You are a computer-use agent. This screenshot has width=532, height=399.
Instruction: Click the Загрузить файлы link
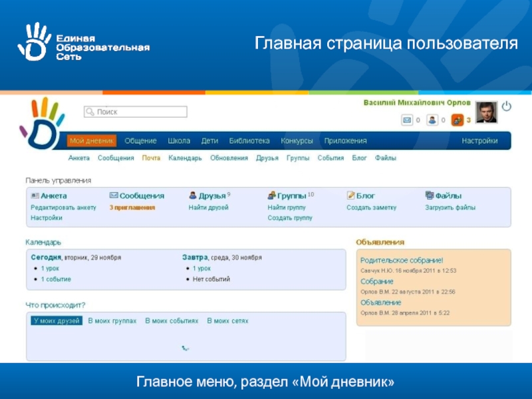450,207
